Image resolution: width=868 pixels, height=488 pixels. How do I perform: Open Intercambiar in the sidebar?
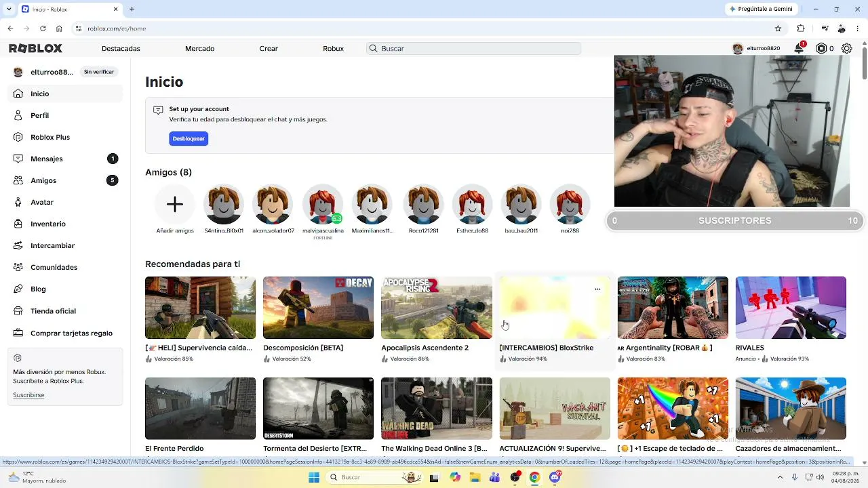[x=66, y=245]
